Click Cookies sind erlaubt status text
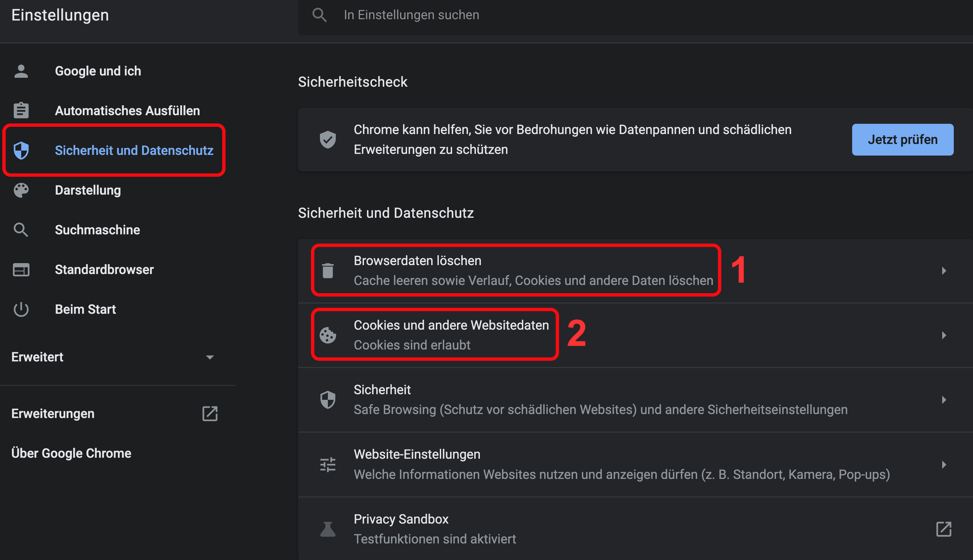973x560 pixels. coord(412,345)
